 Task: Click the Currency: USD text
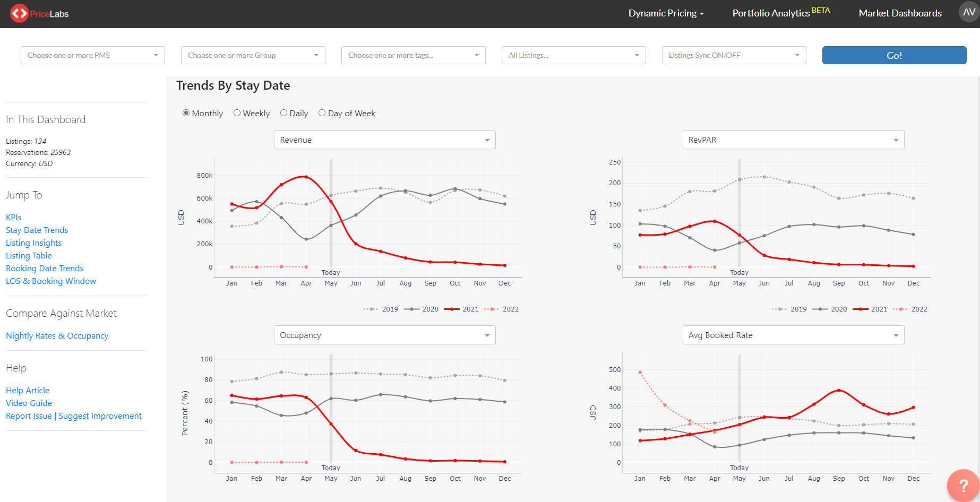29,163
